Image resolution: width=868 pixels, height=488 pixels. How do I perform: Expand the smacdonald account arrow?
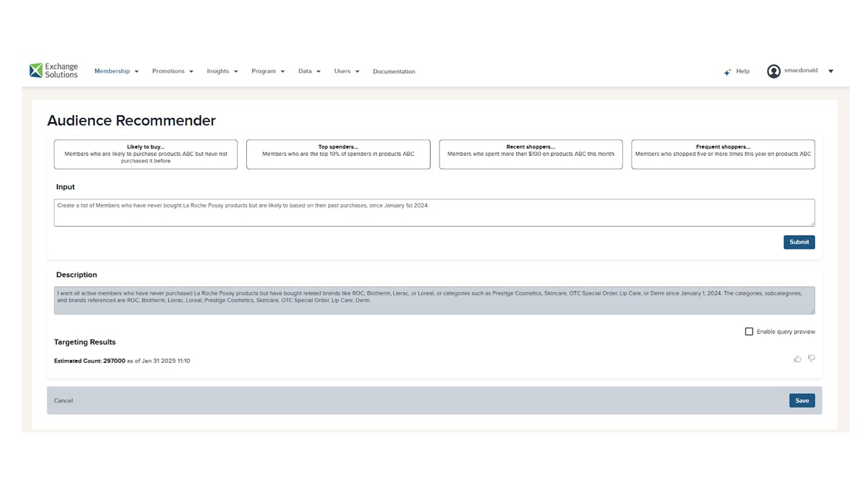coord(831,71)
